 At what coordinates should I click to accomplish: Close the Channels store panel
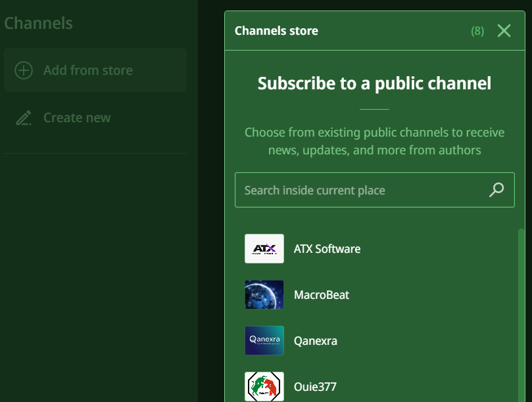504,31
